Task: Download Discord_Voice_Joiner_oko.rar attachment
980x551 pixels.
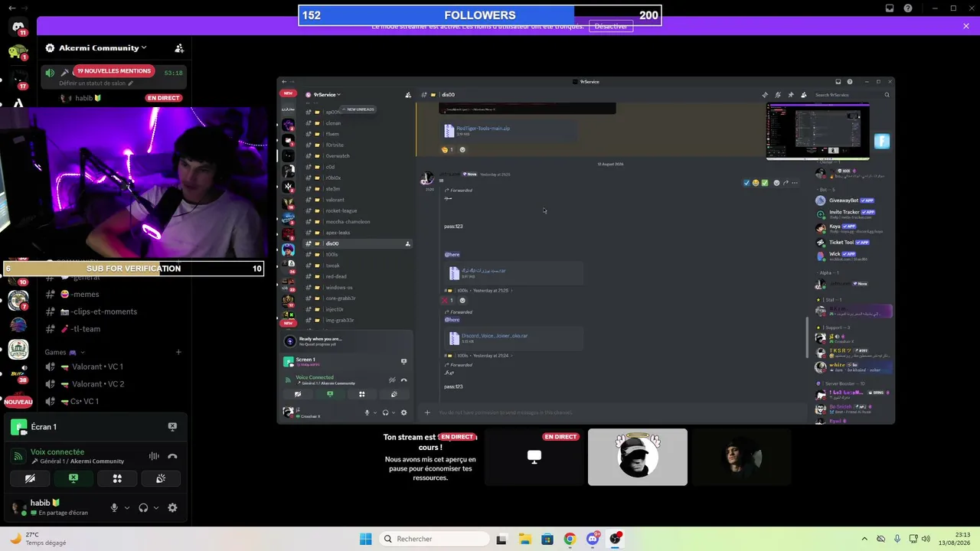Action: [494, 335]
